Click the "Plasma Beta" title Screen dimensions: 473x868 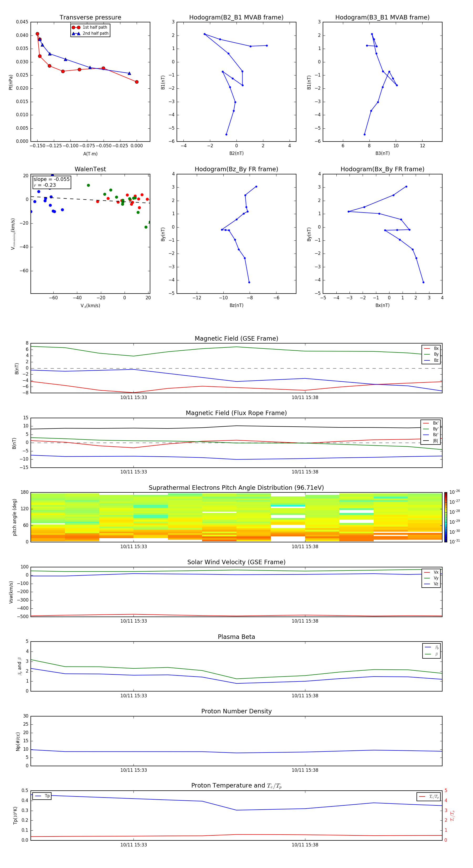coord(236,637)
